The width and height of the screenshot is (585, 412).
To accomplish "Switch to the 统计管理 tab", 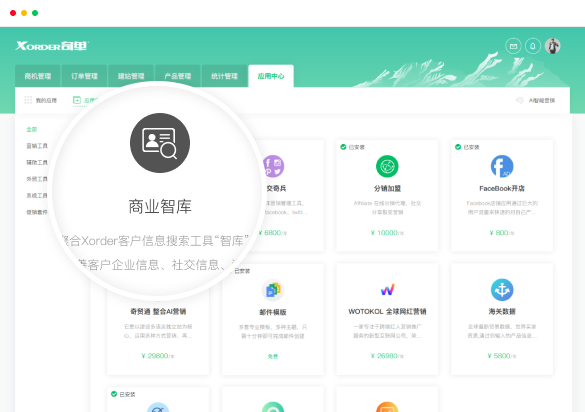I will pyautogui.click(x=224, y=76).
